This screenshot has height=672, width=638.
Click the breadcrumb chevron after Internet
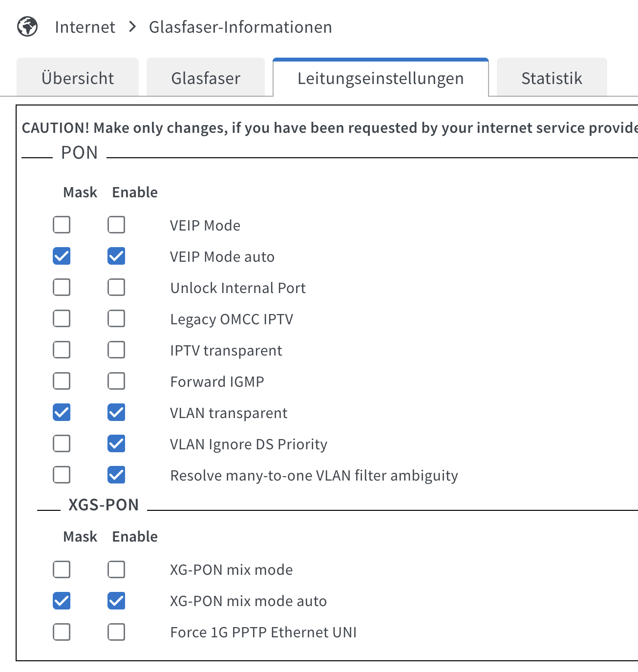pyautogui.click(x=132, y=26)
